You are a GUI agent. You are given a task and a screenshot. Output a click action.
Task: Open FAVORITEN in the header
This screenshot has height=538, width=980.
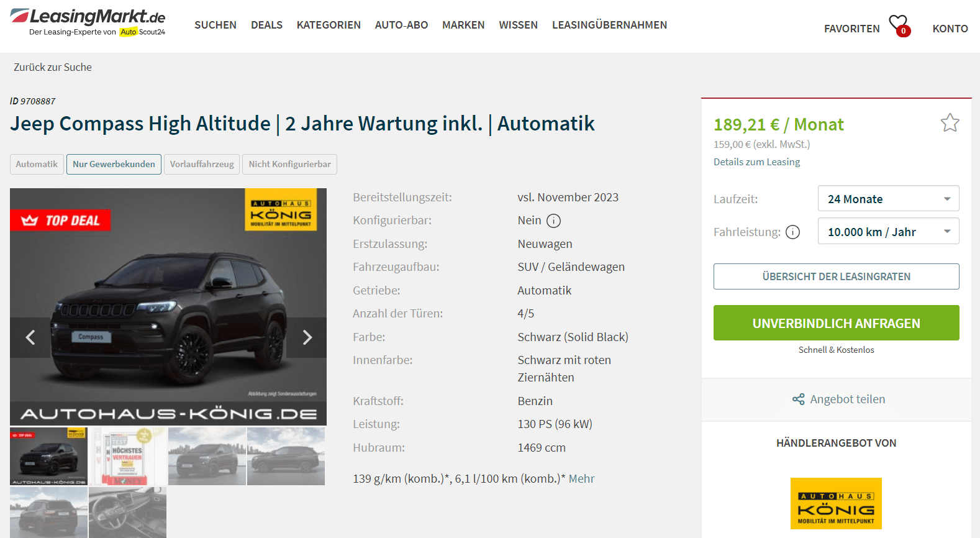click(x=851, y=29)
